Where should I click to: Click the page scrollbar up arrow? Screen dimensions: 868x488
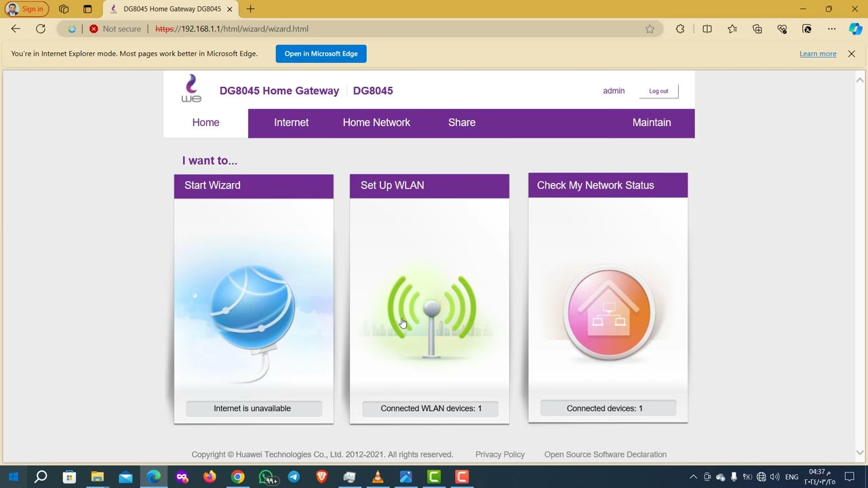(860, 79)
